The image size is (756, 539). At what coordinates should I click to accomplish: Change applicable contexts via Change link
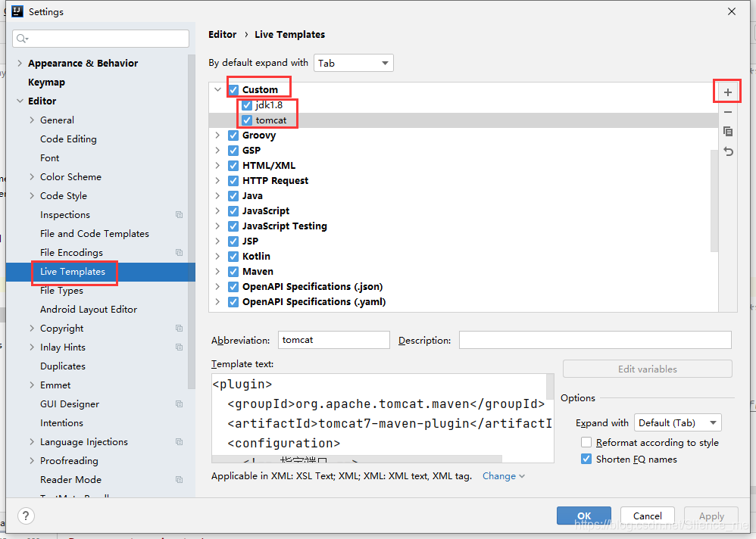503,476
